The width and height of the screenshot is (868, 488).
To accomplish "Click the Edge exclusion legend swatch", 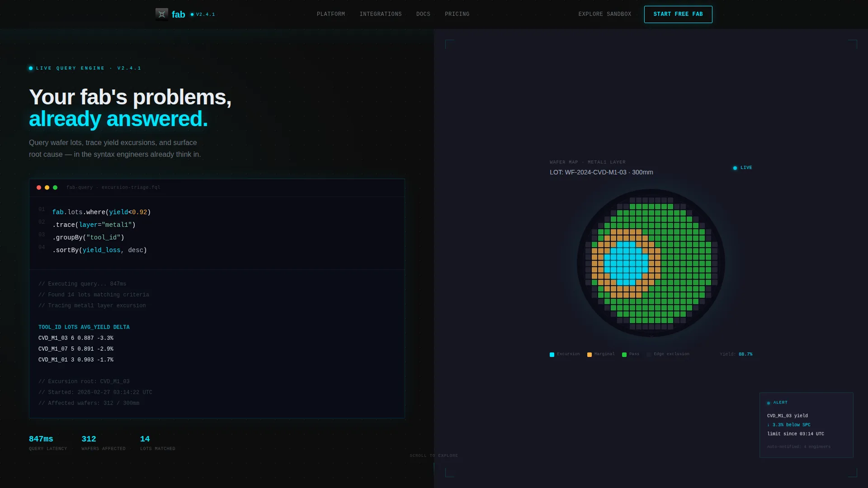I will (x=649, y=354).
